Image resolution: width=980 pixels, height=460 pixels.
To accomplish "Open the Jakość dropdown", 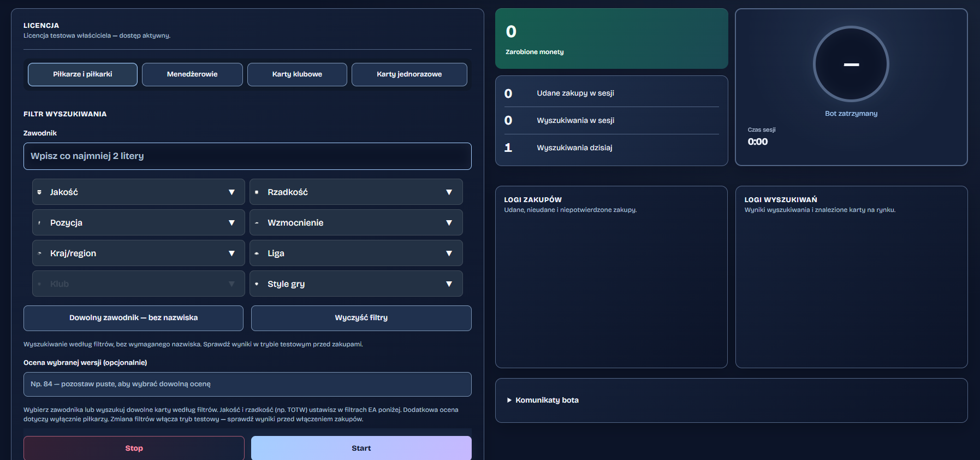I will tap(138, 192).
